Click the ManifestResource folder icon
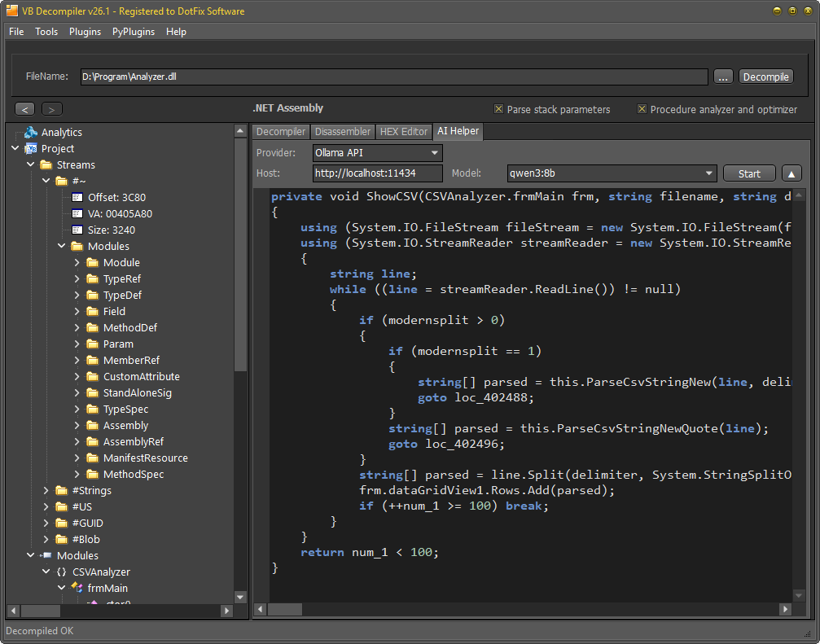Screen dimensions: 820x644 pos(93,458)
